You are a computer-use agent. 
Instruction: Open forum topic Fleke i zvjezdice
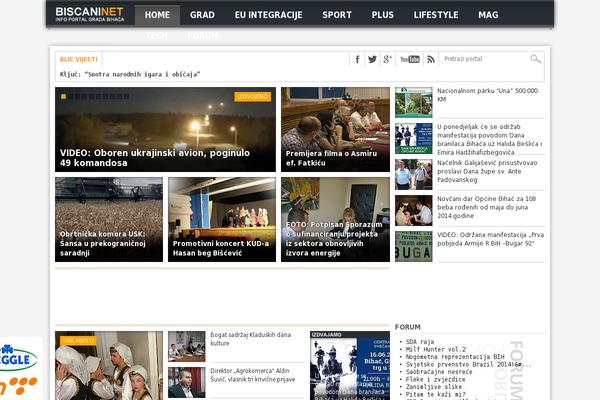tap(435, 379)
